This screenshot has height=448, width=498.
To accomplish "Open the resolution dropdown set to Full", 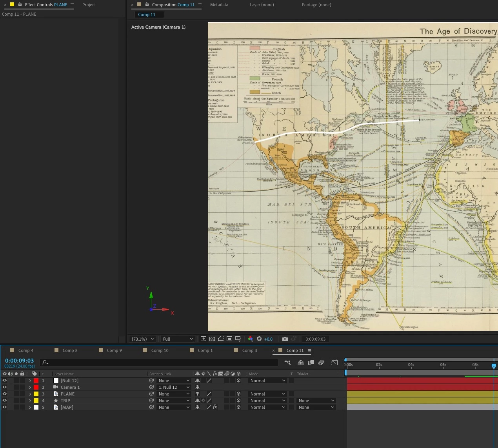I will point(178,339).
